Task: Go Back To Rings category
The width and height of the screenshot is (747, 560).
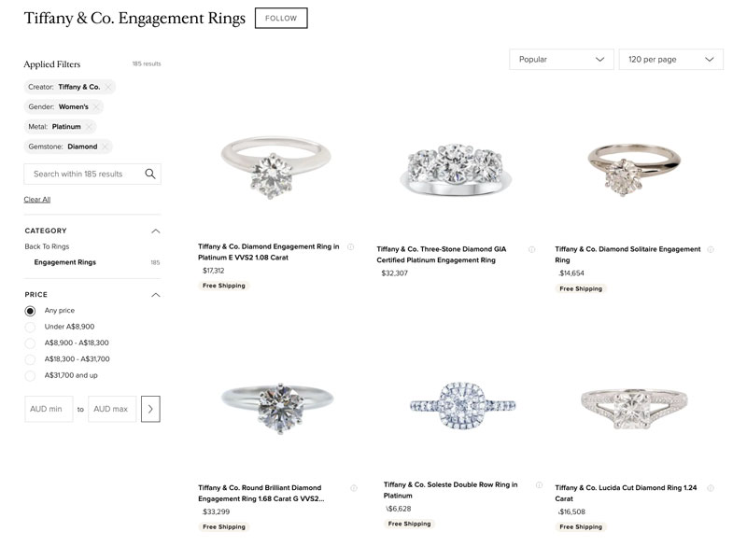Action: coord(47,246)
